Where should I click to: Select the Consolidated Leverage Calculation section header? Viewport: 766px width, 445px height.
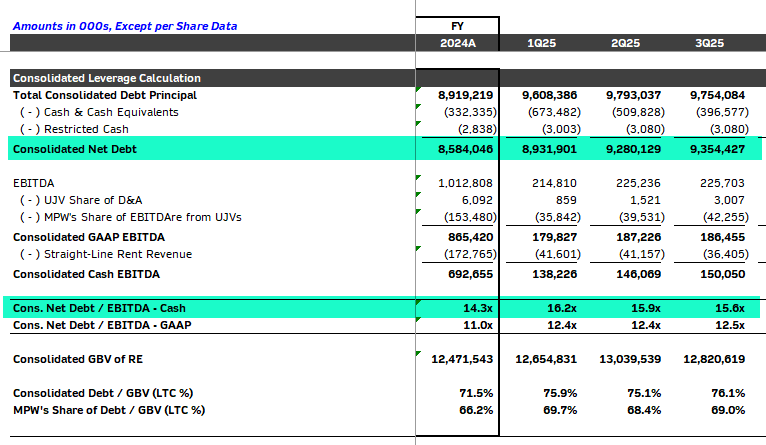coord(107,78)
